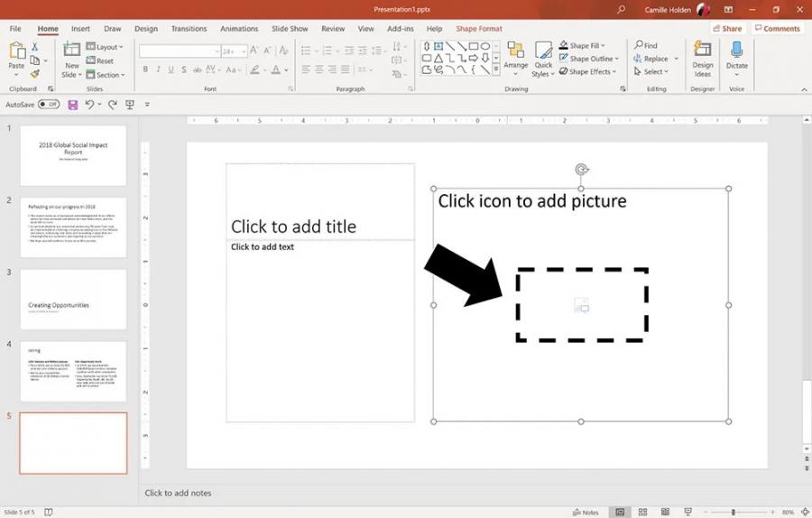Image resolution: width=812 pixels, height=518 pixels.
Task: Click the Share button
Action: tap(727, 29)
